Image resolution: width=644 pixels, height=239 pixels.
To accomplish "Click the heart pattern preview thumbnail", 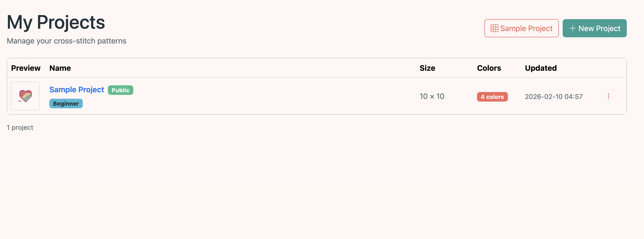I will [25, 96].
